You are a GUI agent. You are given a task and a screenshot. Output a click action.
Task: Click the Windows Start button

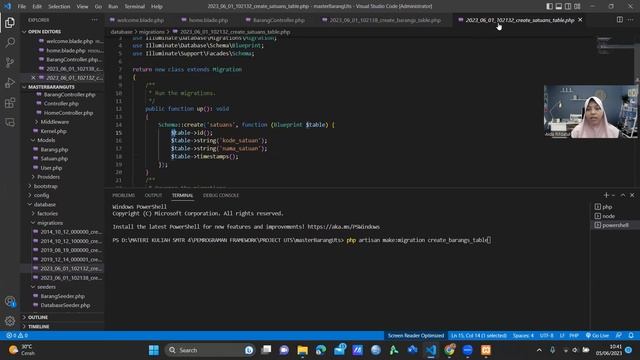[x=154, y=350]
